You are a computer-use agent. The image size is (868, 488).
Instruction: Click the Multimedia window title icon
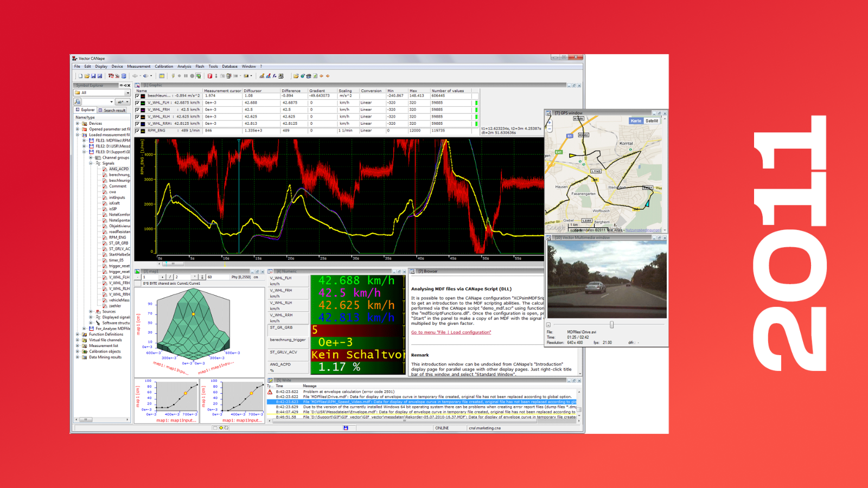tap(548, 237)
